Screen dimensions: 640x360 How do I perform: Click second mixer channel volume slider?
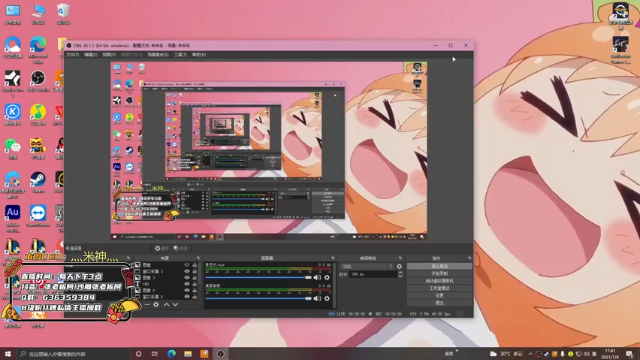coord(258,298)
